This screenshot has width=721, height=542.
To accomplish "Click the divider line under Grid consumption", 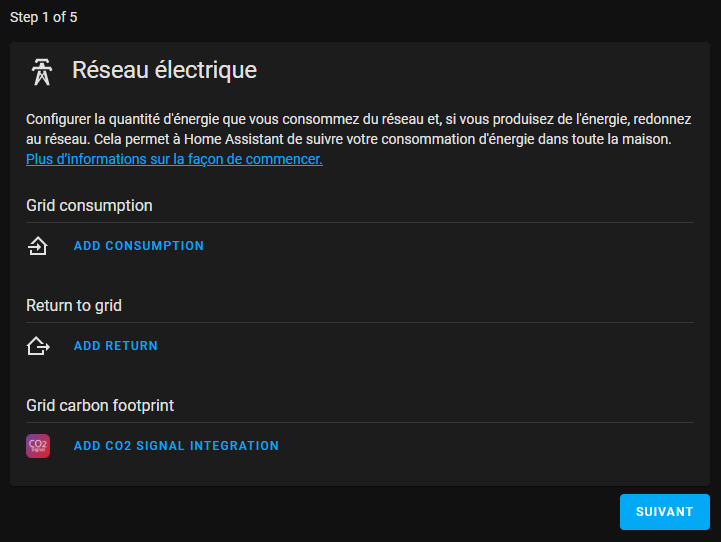I will (360, 223).
